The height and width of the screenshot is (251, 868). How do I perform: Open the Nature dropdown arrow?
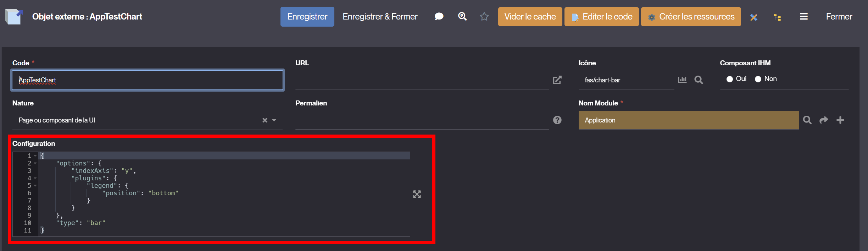coord(274,120)
